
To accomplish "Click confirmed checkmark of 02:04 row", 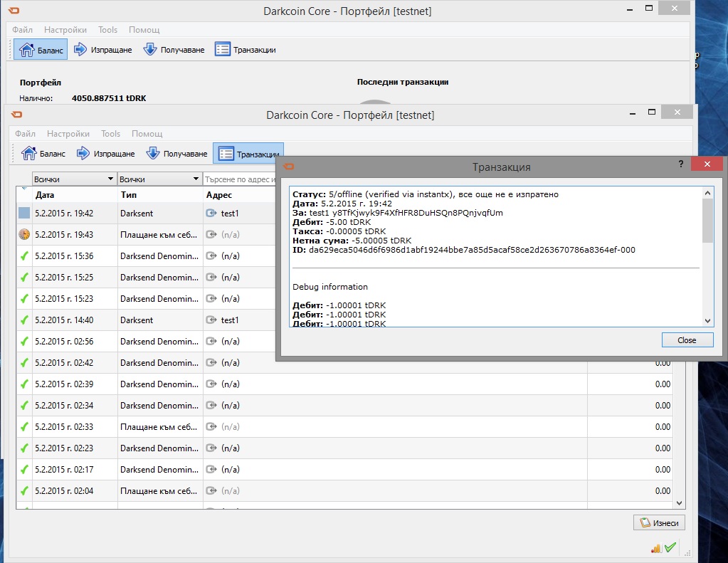I will tap(24, 491).
